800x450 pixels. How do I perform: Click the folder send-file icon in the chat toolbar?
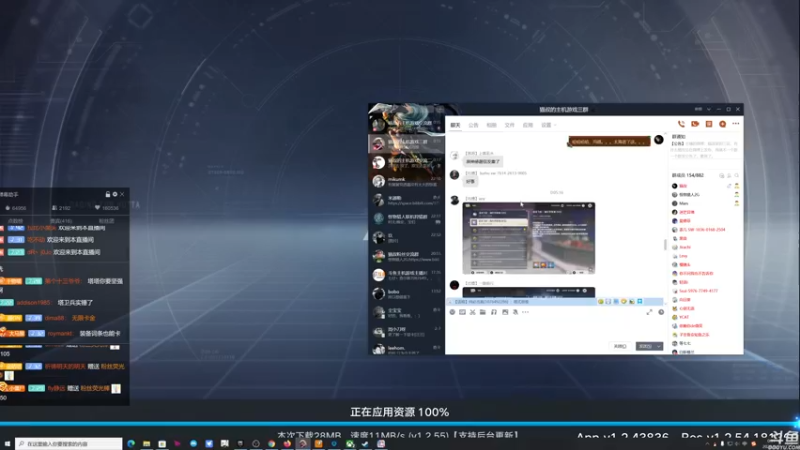[x=483, y=312]
